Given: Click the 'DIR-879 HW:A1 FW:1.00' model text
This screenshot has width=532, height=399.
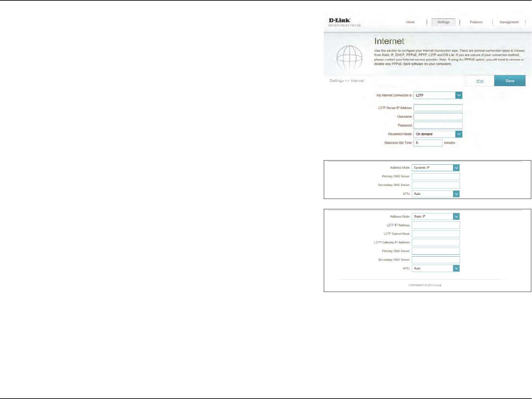Looking at the screenshot, I should pyautogui.click(x=344, y=25).
